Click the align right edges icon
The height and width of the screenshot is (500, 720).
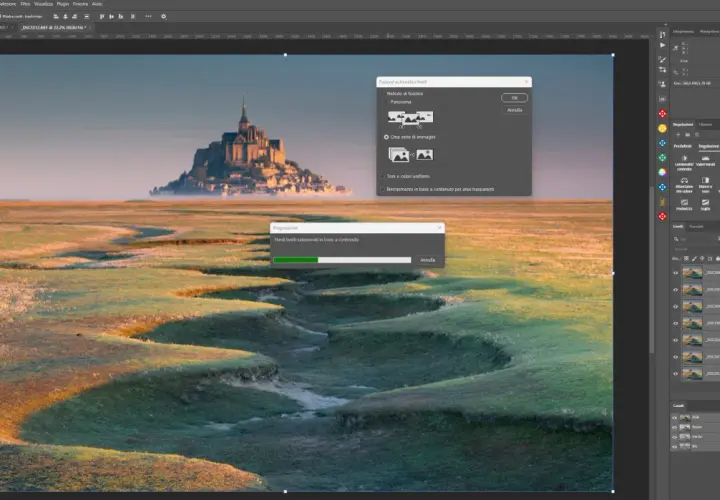tap(74, 17)
